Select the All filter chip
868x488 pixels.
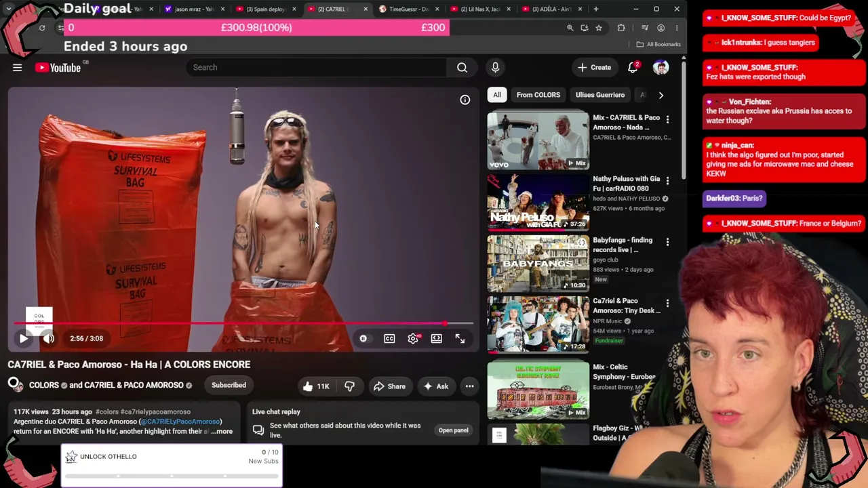pyautogui.click(x=497, y=95)
